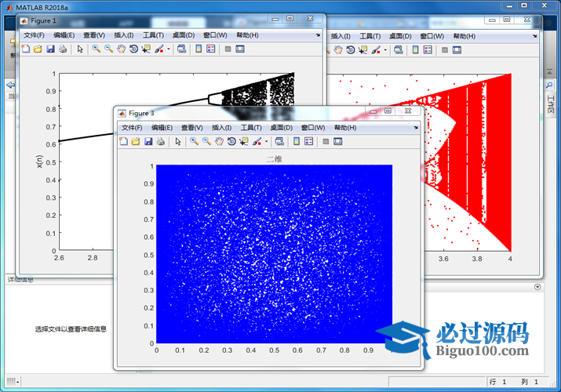561x392 pixels.
Task: Expand details panel arrow at right edge
Action: pyautogui.click(x=537, y=287)
